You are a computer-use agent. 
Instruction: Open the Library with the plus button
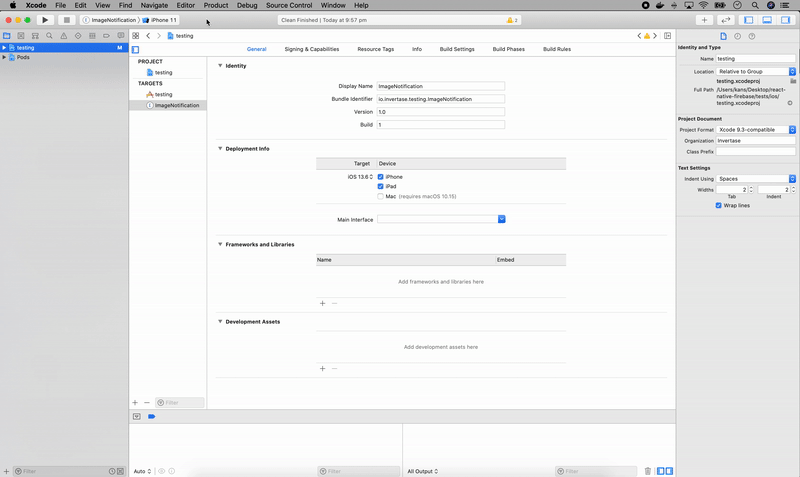pos(704,20)
